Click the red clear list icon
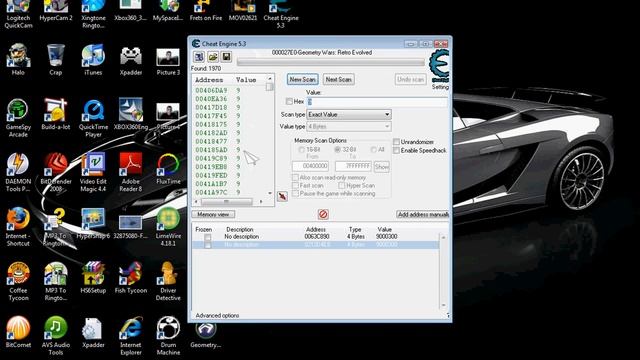The height and width of the screenshot is (360, 640). 323,214
